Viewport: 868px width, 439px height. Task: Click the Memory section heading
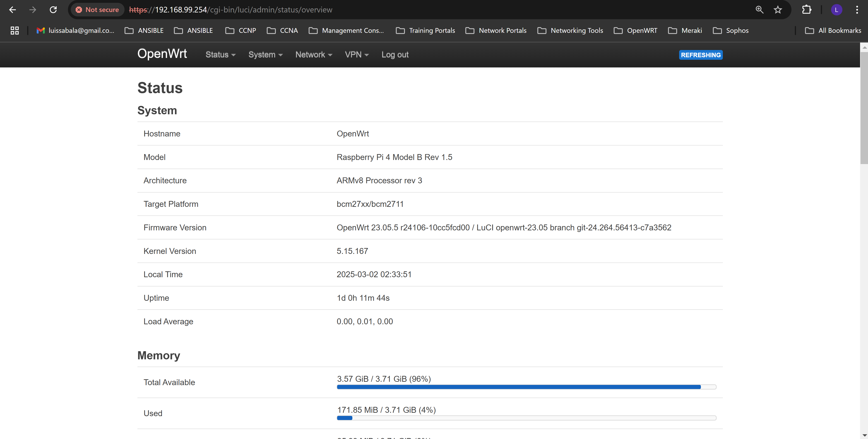(x=159, y=355)
